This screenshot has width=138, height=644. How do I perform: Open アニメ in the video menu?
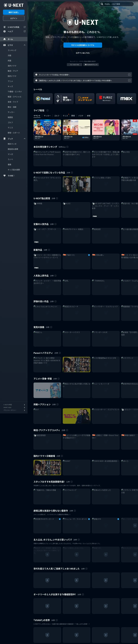pos(10,81)
